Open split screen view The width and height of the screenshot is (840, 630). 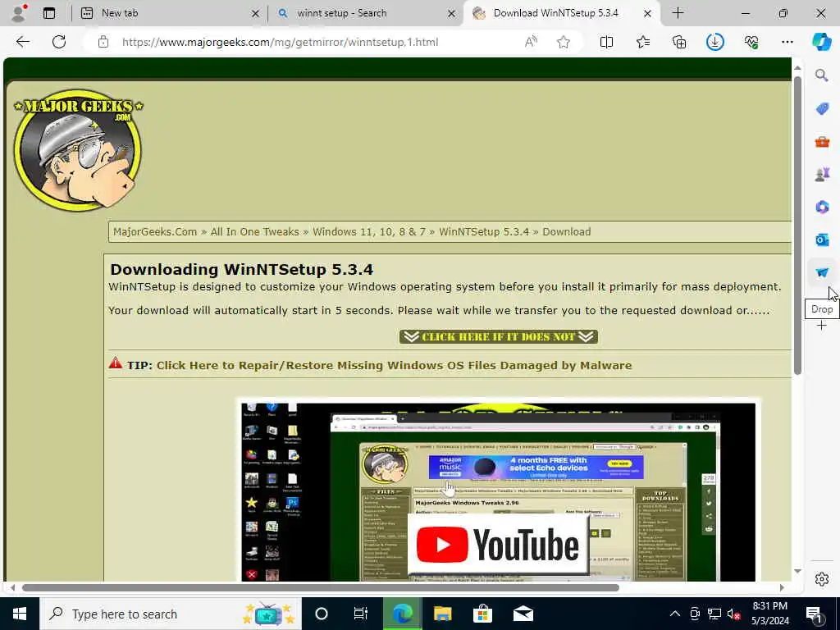[606, 42]
